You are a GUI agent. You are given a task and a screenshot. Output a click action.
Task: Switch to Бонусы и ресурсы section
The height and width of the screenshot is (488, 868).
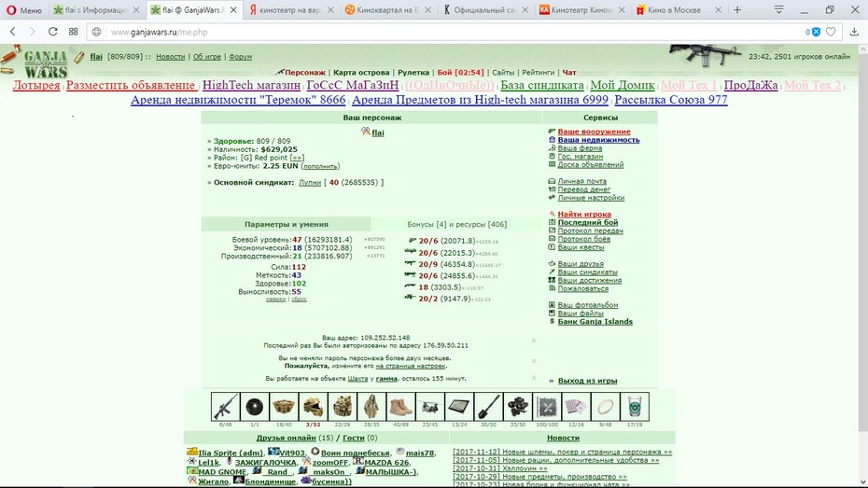(456, 224)
